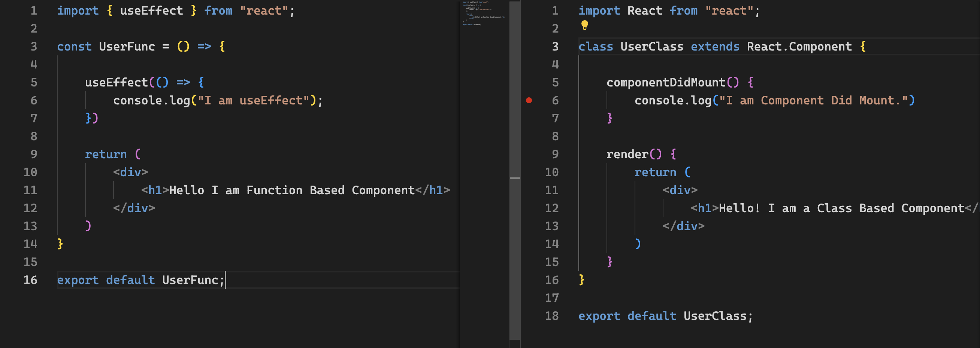
Task: Click the useEffect import name
Action: [151, 10]
